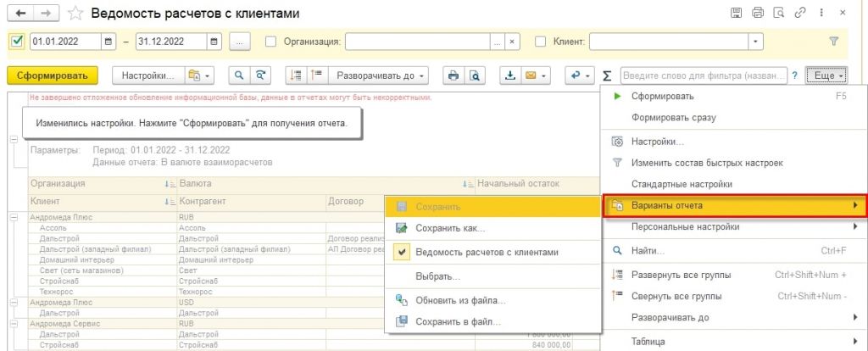Copy link using chain icon in title bar

pos(800,13)
